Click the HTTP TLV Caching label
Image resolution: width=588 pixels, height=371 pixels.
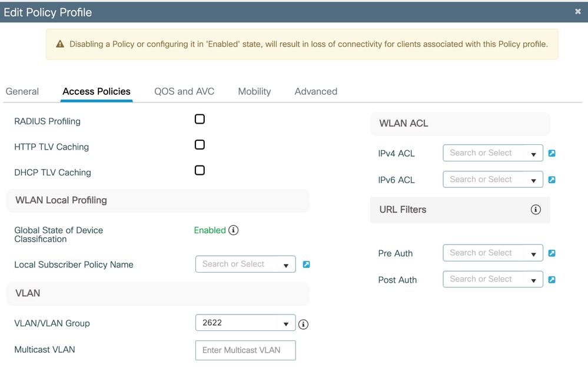tap(51, 147)
